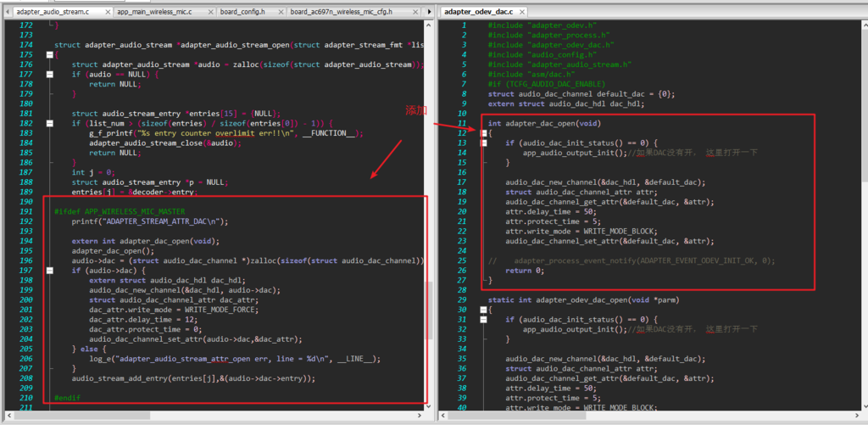Click line number 210 in left gutter

pyautogui.click(x=26, y=399)
